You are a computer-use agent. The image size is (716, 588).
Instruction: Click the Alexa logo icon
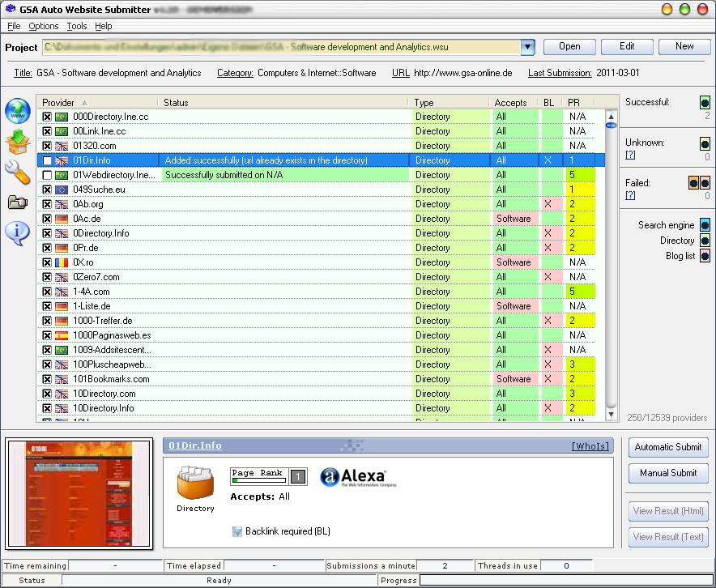(353, 478)
